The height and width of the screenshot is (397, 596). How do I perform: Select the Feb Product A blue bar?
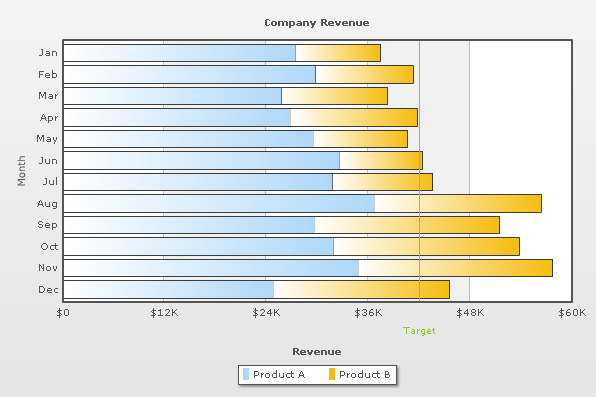(189, 75)
